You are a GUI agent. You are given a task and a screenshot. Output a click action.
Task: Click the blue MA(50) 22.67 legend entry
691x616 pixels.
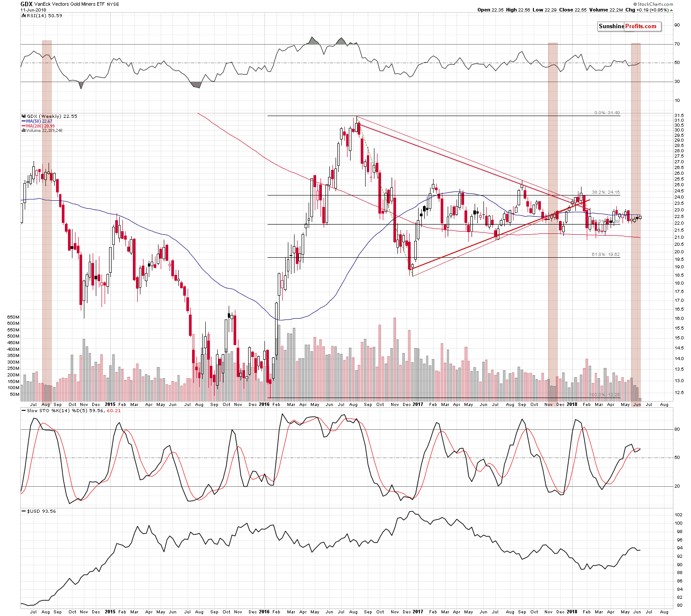(39, 121)
